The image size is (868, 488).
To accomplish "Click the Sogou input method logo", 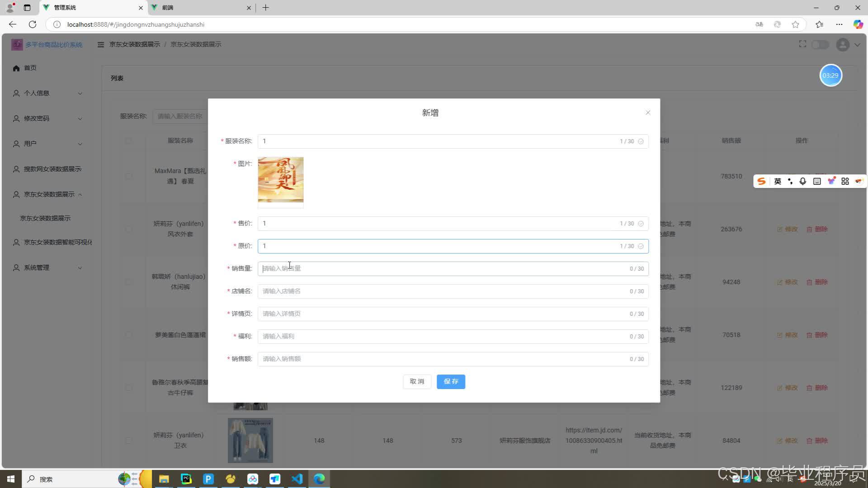I will click(x=761, y=181).
